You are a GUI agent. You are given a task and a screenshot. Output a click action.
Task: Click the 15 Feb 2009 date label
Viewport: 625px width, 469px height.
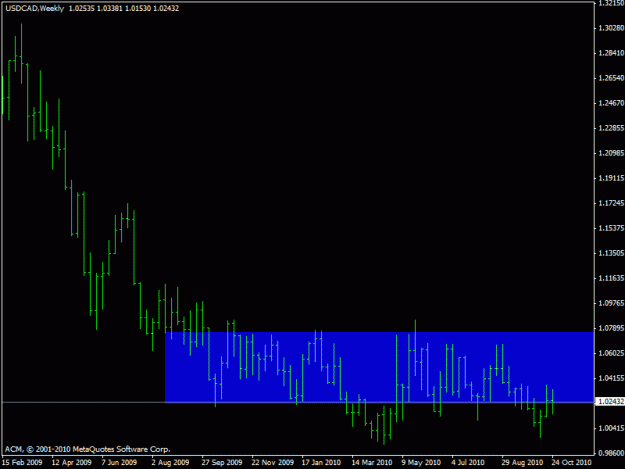tap(22, 463)
